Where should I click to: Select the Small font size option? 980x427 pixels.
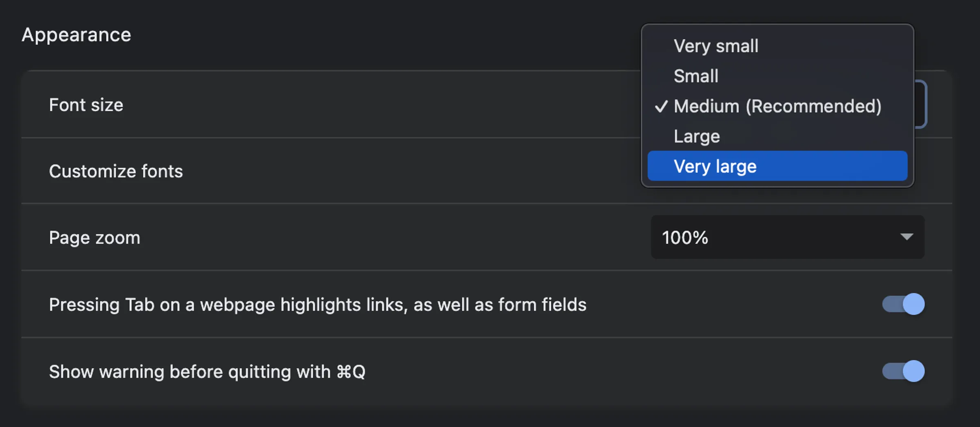pyautogui.click(x=695, y=76)
